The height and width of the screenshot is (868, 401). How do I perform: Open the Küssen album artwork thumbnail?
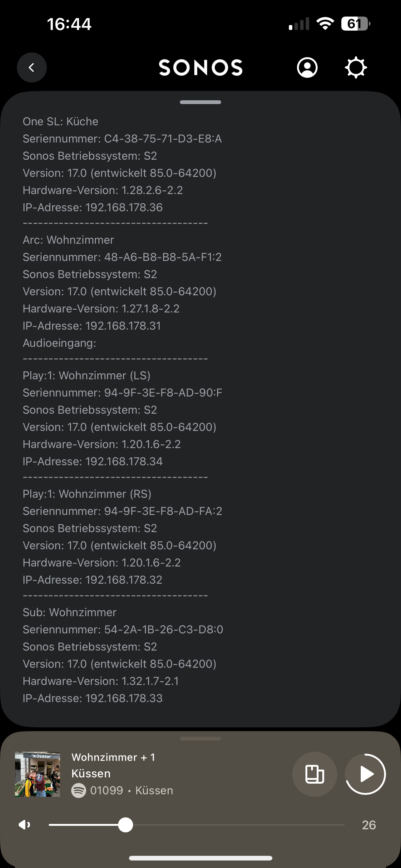click(37, 774)
